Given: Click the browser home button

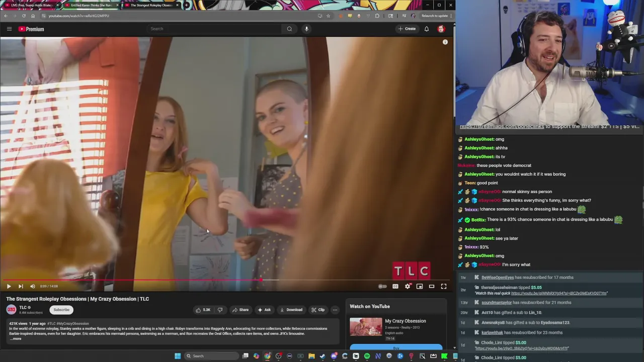Looking at the screenshot, I should click(x=33, y=16).
